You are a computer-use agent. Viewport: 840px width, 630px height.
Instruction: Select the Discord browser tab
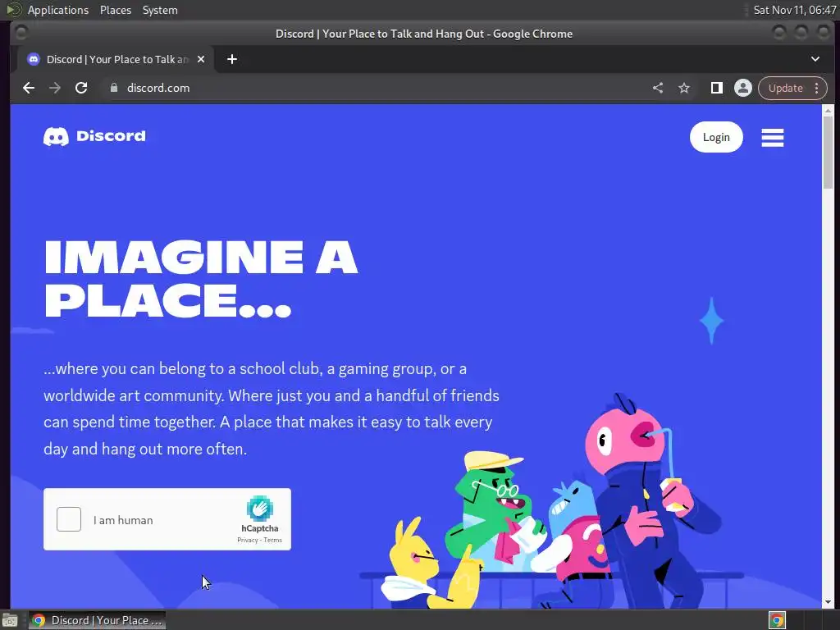point(116,59)
